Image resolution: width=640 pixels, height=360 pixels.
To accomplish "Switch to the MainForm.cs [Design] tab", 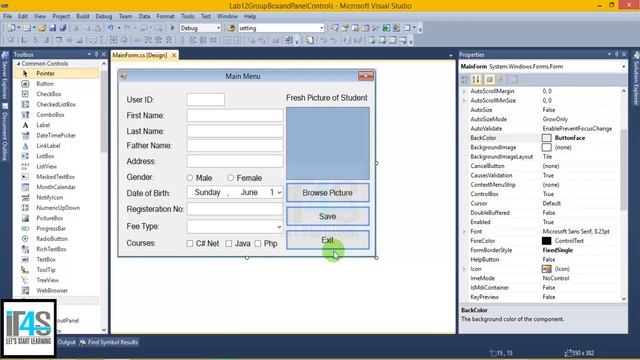I will pyautogui.click(x=140, y=55).
